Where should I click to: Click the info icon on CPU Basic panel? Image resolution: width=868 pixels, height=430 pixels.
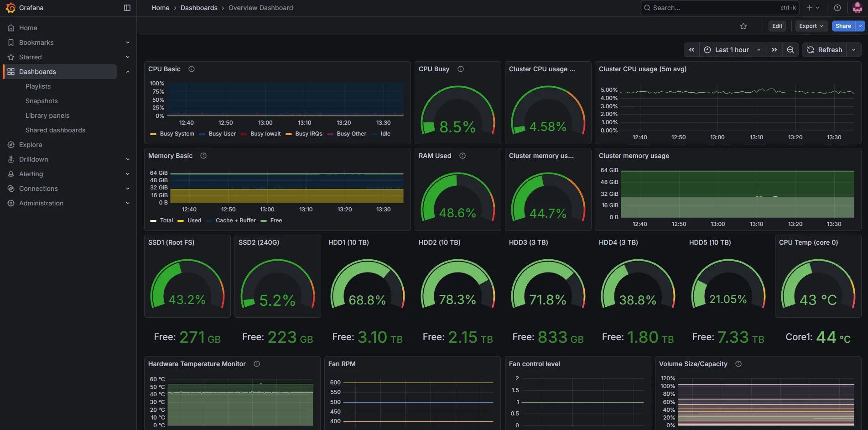coord(191,69)
